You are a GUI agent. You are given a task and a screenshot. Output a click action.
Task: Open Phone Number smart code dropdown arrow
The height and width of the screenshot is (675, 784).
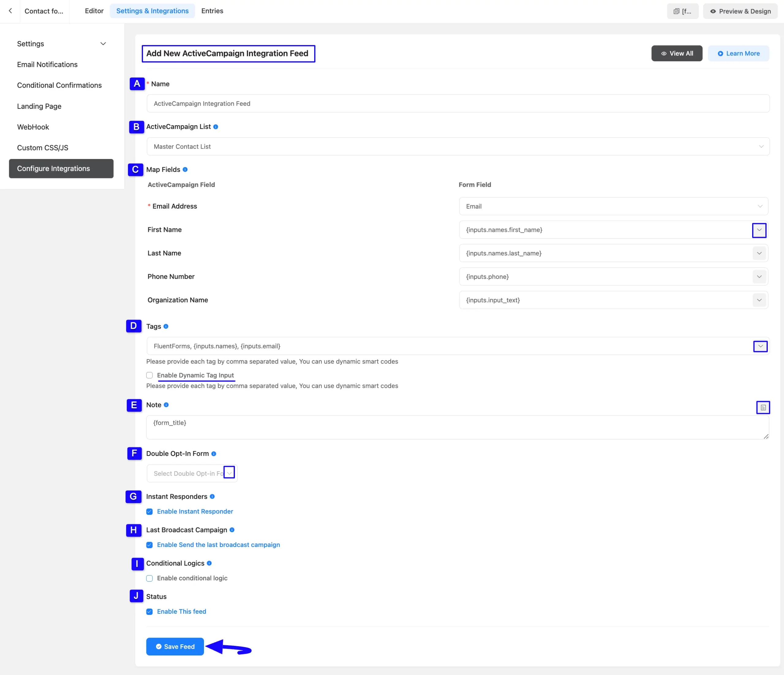pyautogui.click(x=759, y=277)
